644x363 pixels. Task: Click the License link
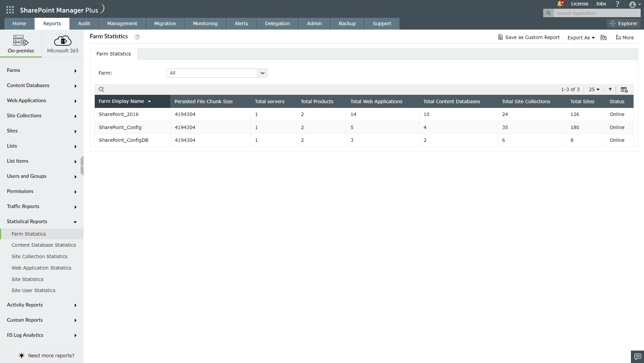[580, 4]
